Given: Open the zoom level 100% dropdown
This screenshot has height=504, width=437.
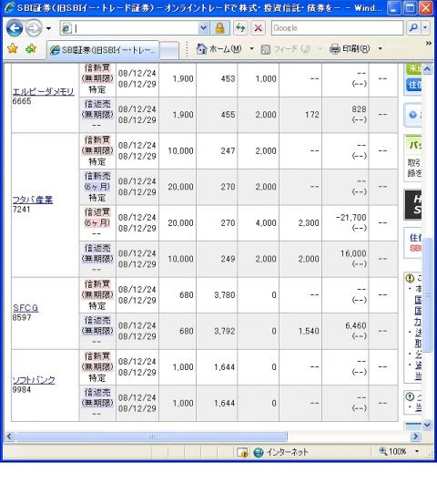Looking at the screenshot, I should pos(417,451).
